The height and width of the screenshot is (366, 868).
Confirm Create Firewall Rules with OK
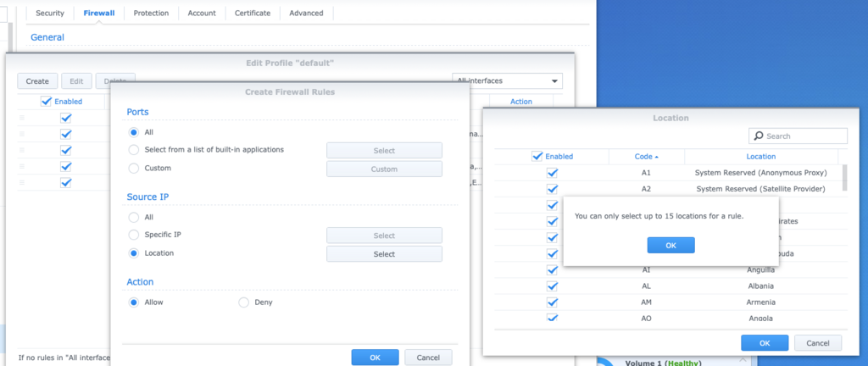[375, 358]
